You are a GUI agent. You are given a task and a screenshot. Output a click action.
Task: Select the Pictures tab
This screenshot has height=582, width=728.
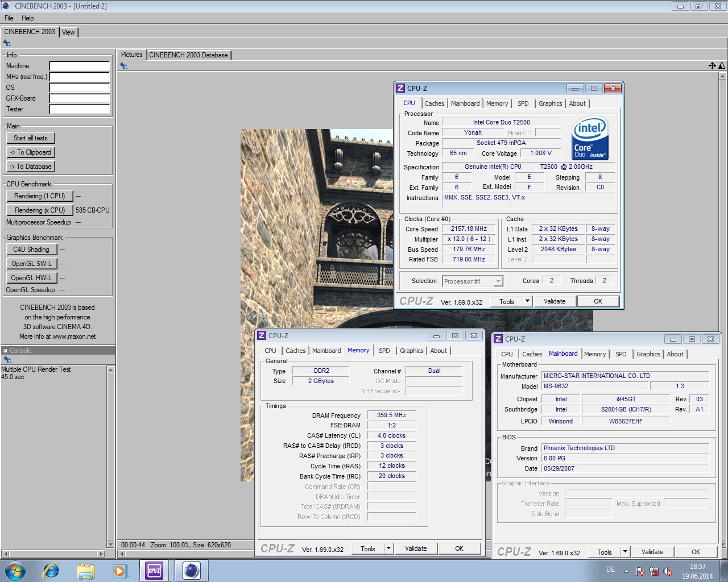[132, 55]
